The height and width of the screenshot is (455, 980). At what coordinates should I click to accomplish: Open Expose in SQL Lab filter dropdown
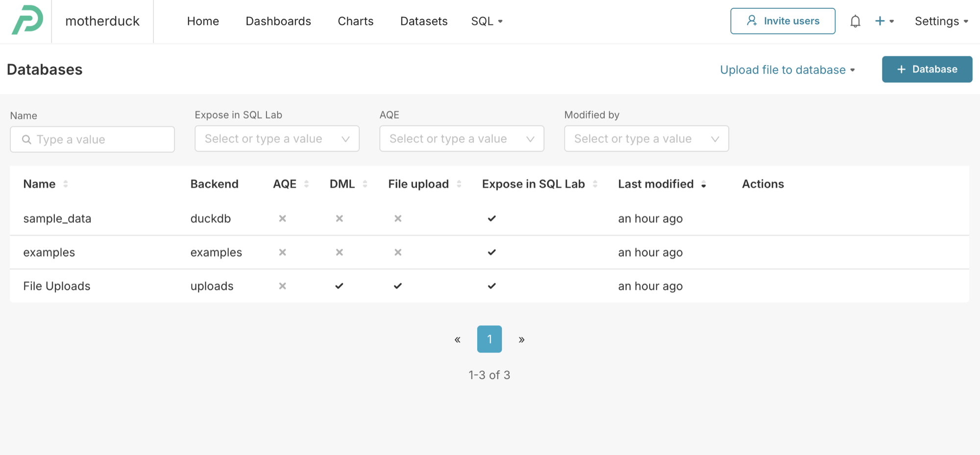(x=277, y=139)
